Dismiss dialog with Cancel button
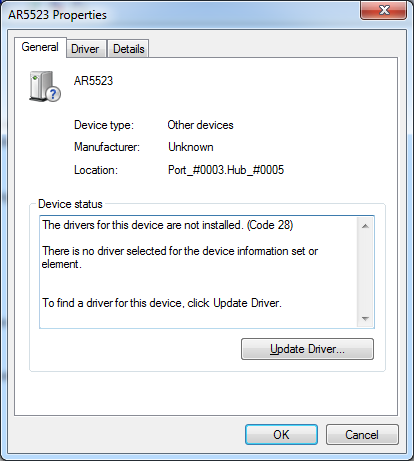Screen dimensions: 414x461 362,434
